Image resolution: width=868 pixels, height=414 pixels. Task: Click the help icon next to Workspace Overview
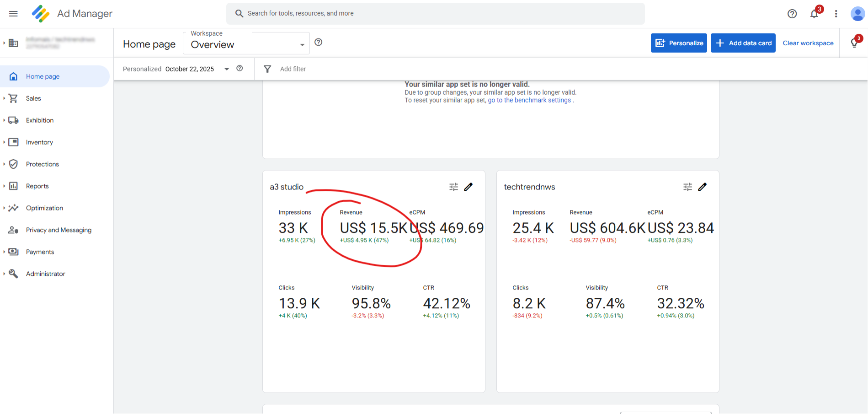319,42
